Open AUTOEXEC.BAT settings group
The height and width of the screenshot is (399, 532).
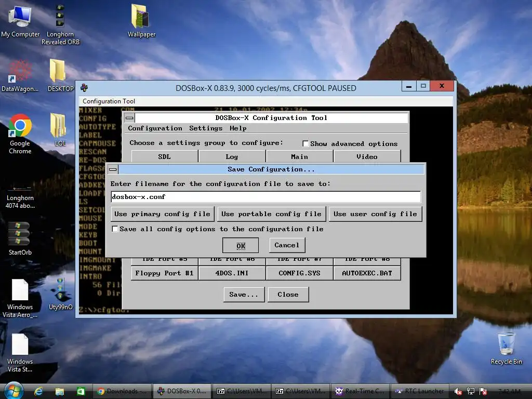367,273
